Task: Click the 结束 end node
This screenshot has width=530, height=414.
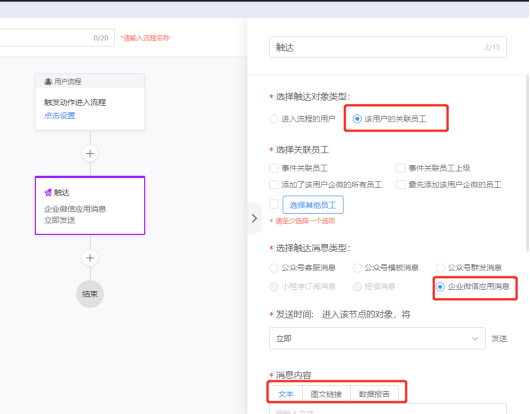Action: 90,294
